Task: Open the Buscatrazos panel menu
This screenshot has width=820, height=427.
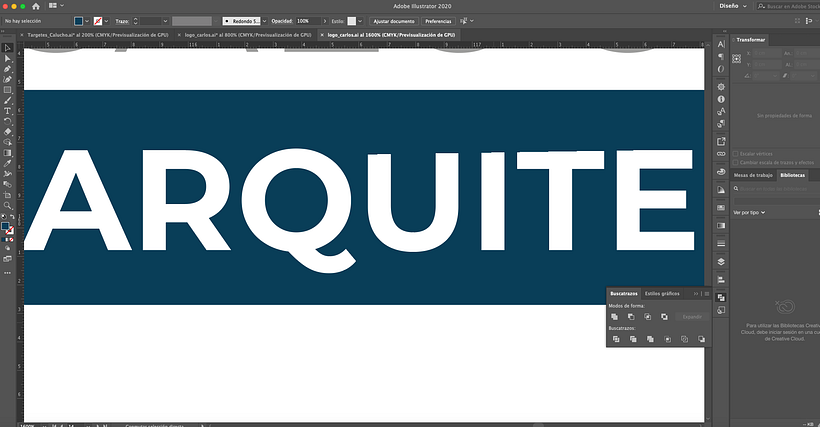Action: tap(707, 294)
